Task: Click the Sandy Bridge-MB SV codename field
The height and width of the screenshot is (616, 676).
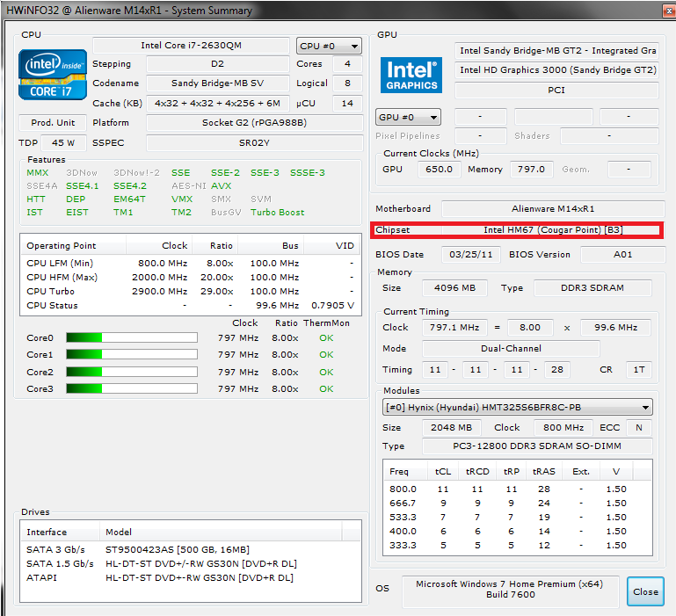Action: click(x=218, y=83)
